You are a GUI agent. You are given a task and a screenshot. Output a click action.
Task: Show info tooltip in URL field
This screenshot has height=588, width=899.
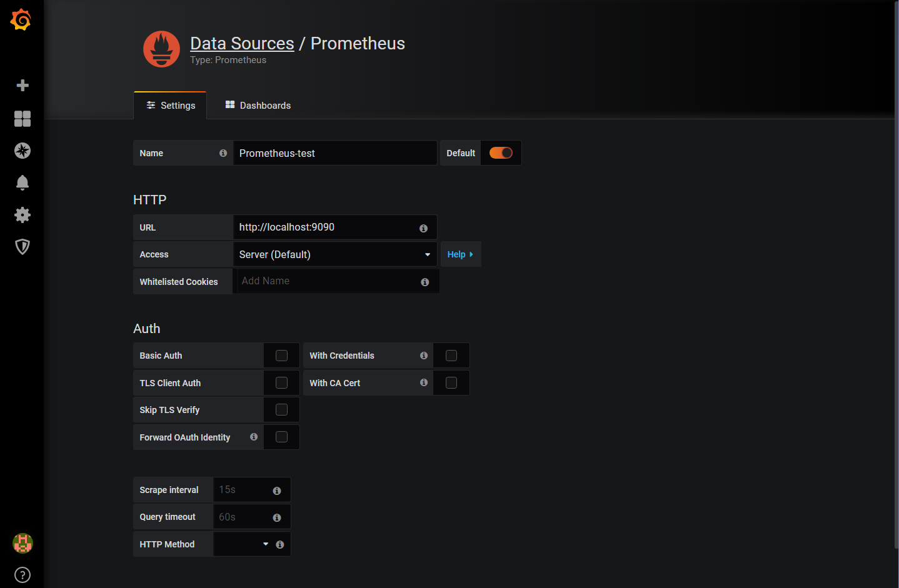click(423, 228)
